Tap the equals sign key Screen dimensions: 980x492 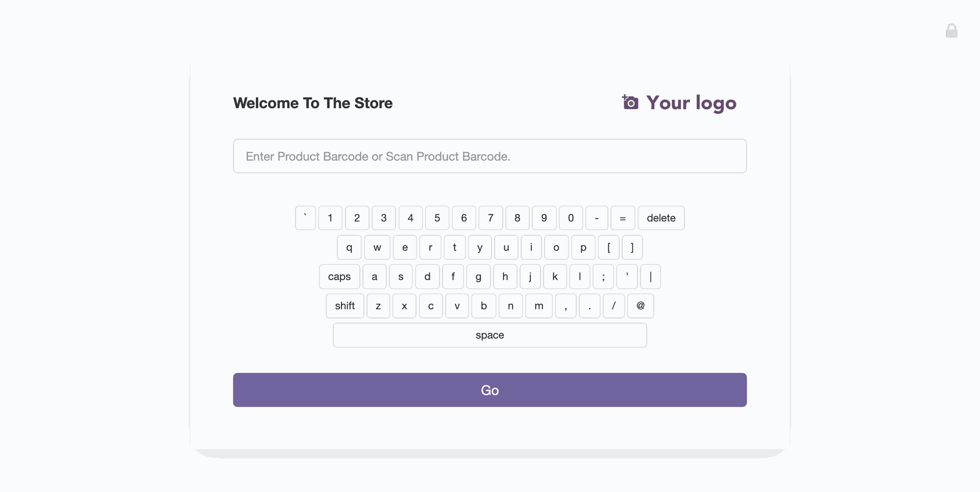pyautogui.click(x=623, y=218)
